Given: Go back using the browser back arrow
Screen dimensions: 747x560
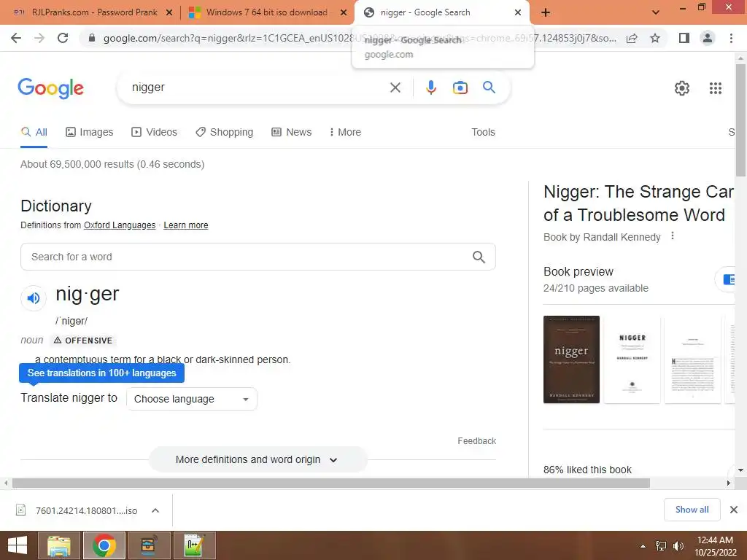Looking at the screenshot, I should pyautogui.click(x=16, y=38).
